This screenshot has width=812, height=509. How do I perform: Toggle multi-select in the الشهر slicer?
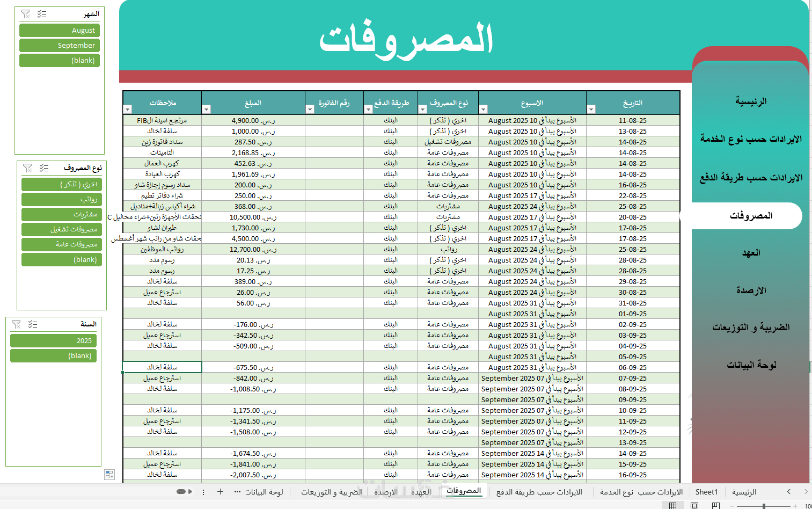click(42, 14)
